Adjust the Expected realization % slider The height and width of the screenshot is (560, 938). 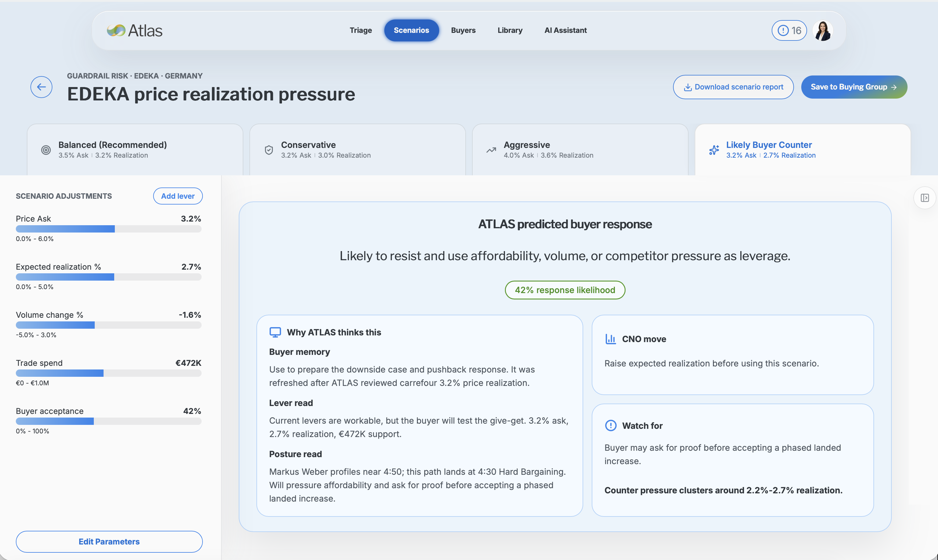pyautogui.click(x=109, y=277)
